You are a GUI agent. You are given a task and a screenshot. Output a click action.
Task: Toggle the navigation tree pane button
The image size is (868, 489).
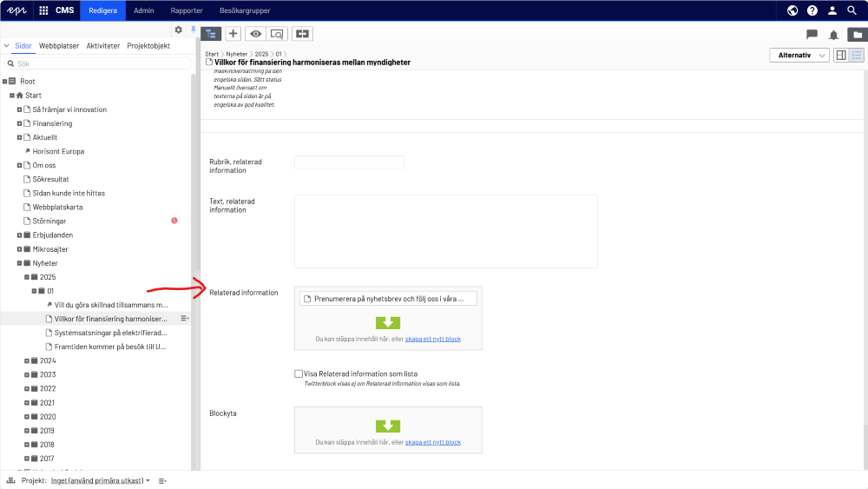[211, 34]
